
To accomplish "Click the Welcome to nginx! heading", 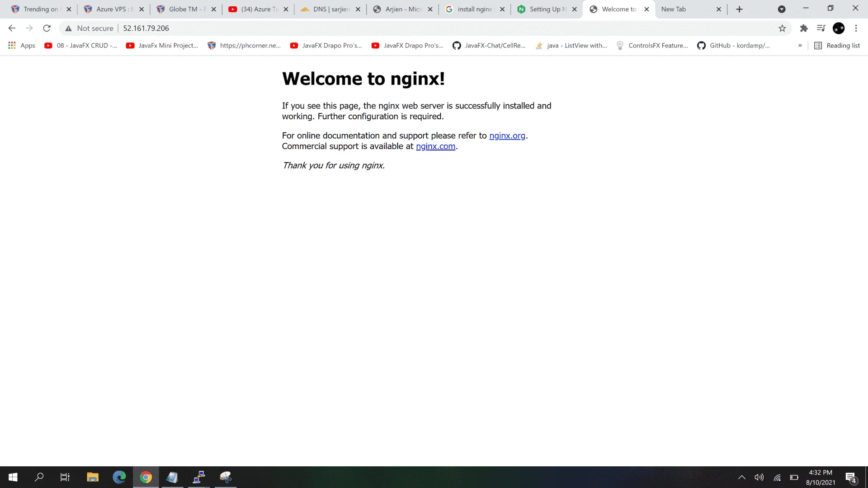I will coord(363,79).
